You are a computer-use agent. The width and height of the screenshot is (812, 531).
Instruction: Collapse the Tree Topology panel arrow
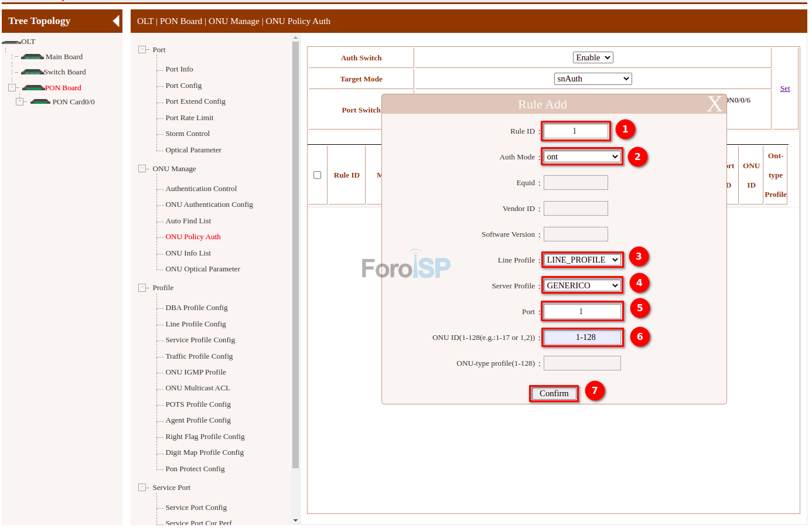coord(116,21)
